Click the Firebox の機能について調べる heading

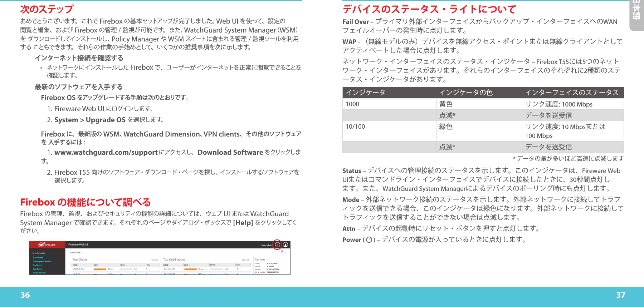[86, 202]
